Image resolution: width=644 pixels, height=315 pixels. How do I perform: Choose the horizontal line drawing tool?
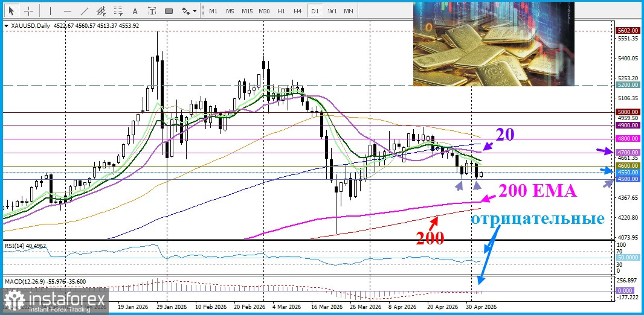pos(68,11)
